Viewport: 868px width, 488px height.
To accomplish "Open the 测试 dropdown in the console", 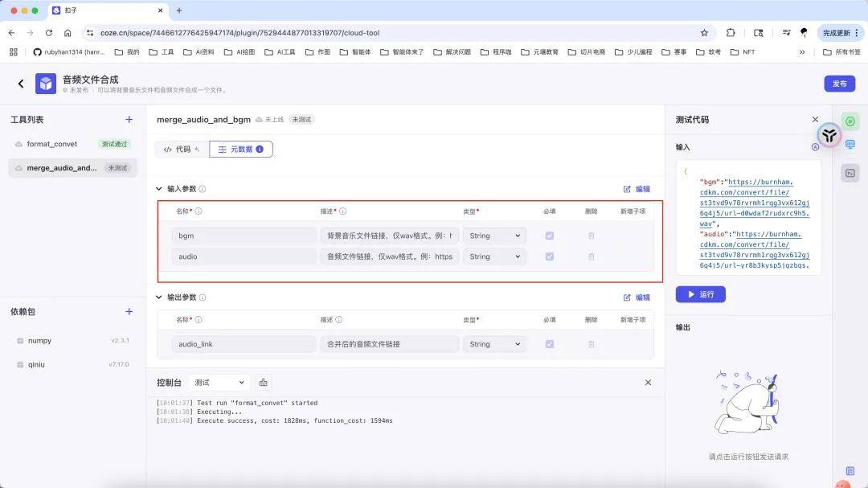I will 219,383.
